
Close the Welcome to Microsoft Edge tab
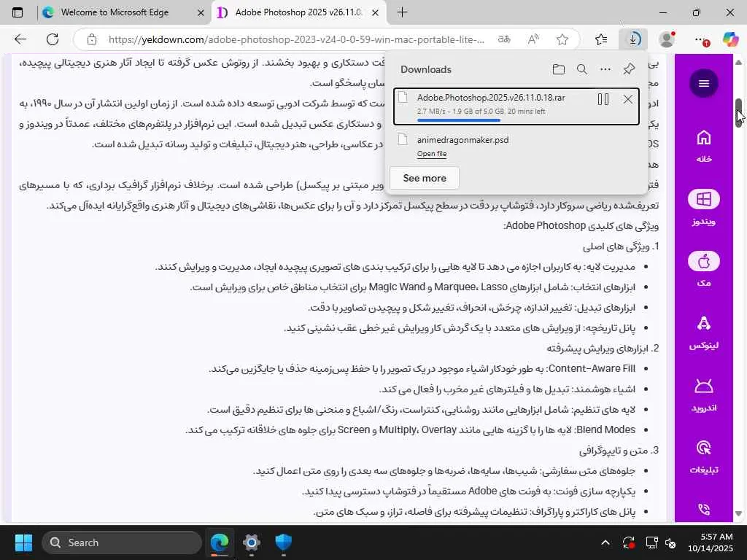point(201,13)
